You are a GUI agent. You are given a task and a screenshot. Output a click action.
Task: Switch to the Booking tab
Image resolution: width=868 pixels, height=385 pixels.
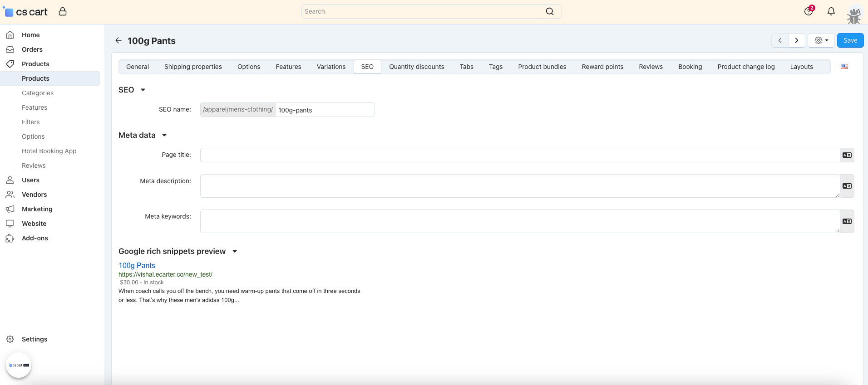[x=690, y=67]
